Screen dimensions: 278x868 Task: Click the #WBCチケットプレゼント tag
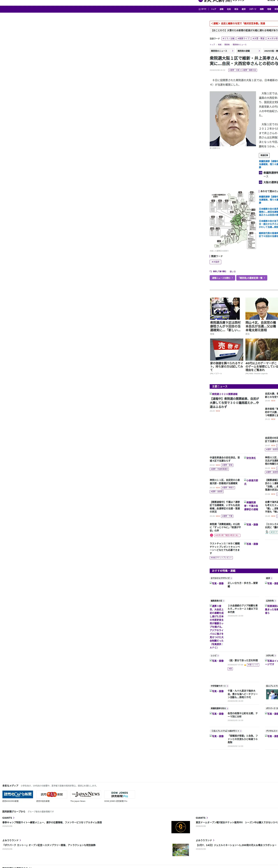coord(221,558)
